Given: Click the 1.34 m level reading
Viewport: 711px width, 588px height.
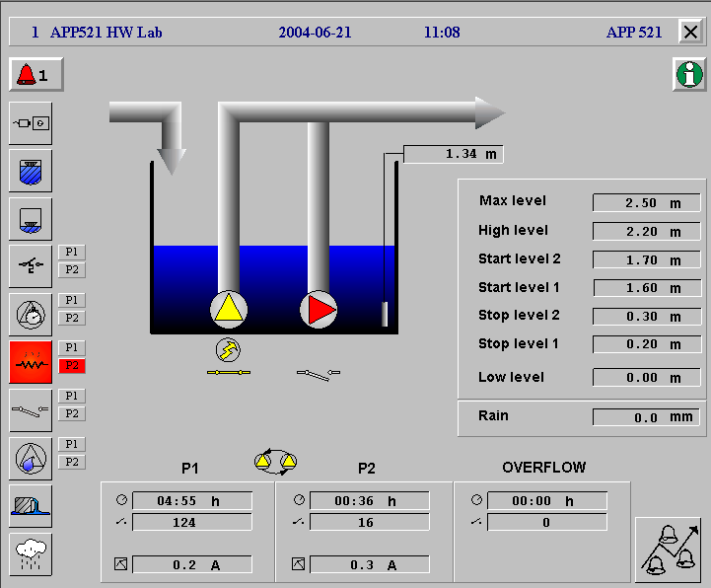Looking at the screenshot, I should tap(453, 154).
